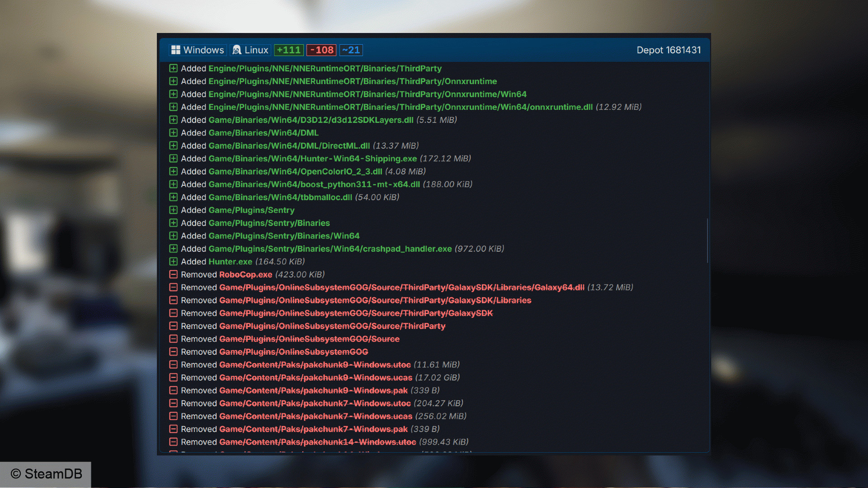Click plus icon beside OpenColorIO_2_3.dll row
The image size is (868, 488).
173,171
